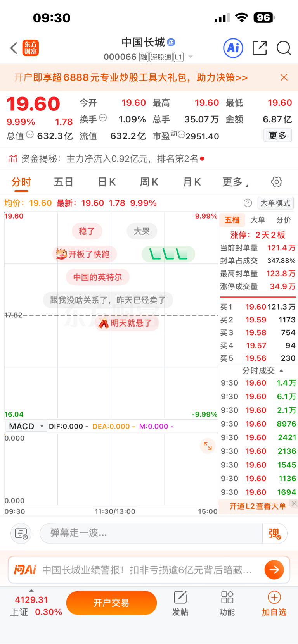Tap the orange arrow button on 问Ai banner
The height and width of the screenshot is (644, 298).
tap(274, 570)
